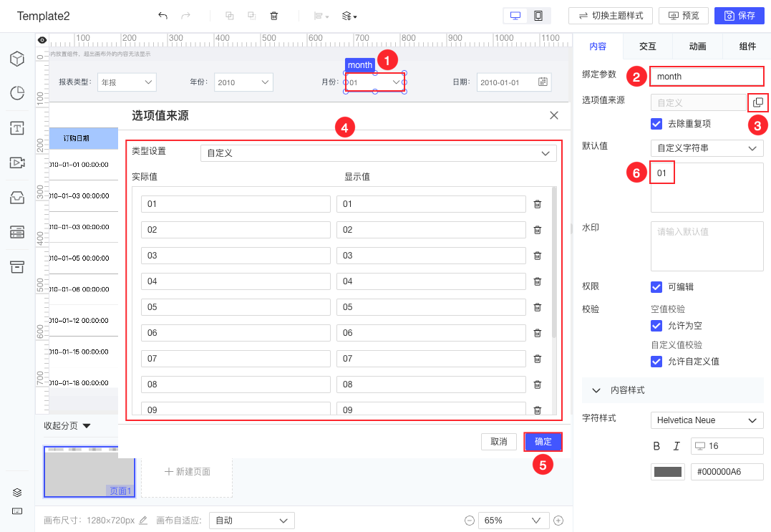The width and height of the screenshot is (771, 532).
Task: Click the undo arrow icon
Action: [163, 16]
